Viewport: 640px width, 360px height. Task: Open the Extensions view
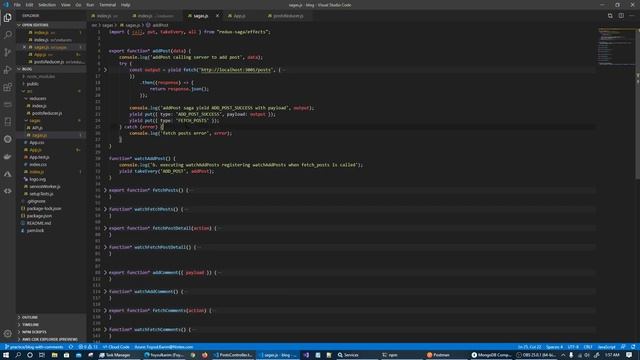(7, 87)
